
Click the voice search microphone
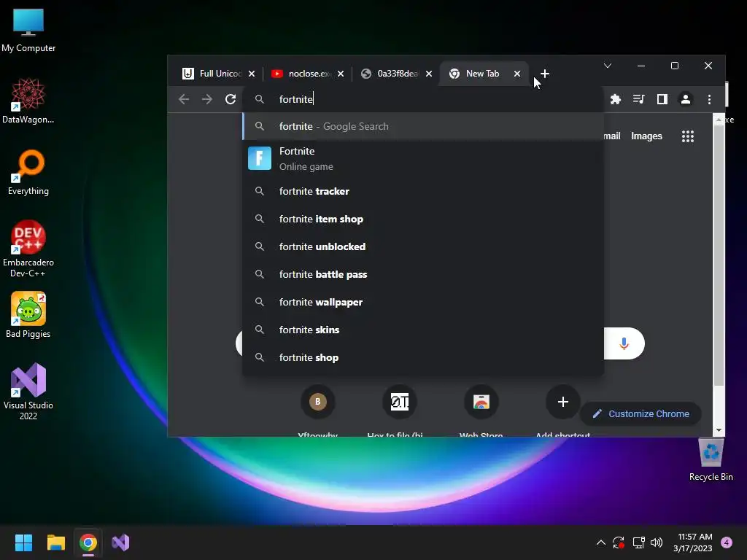click(x=624, y=343)
